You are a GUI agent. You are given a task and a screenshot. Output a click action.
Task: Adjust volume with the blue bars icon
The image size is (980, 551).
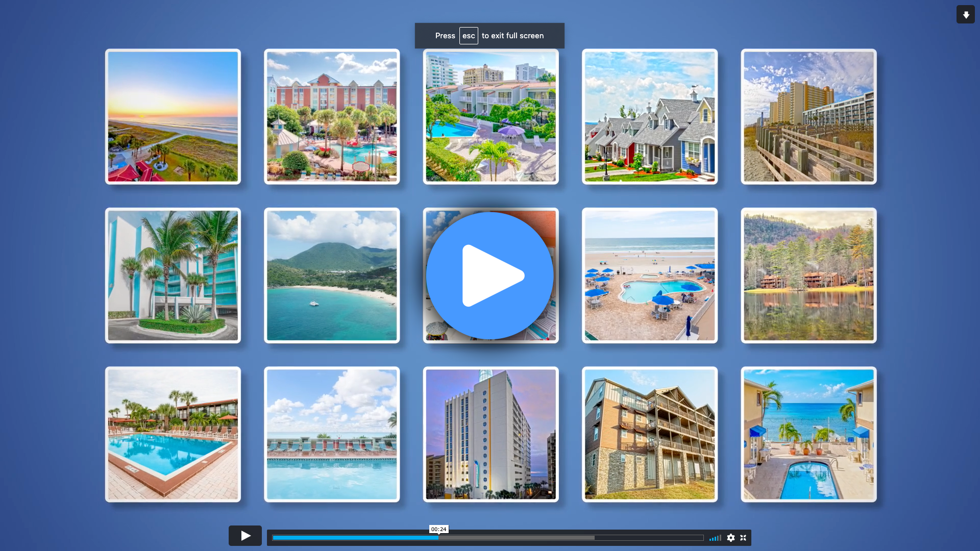click(x=715, y=538)
